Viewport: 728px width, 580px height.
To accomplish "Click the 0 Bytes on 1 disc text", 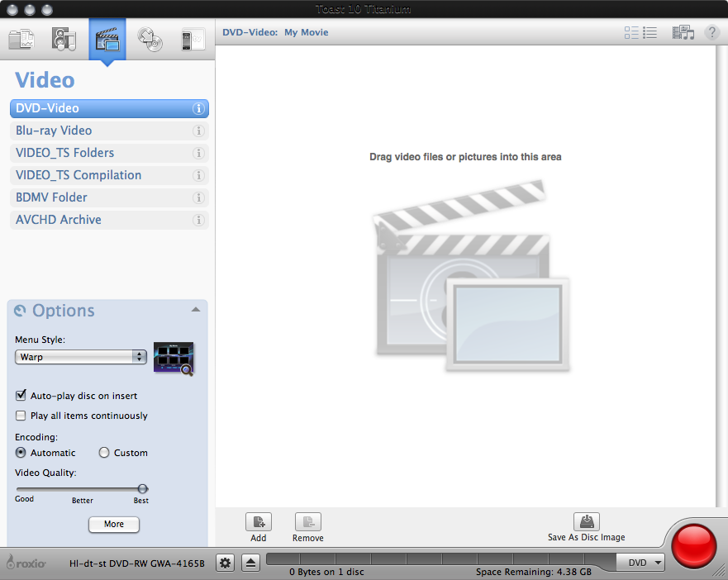I will click(x=326, y=572).
